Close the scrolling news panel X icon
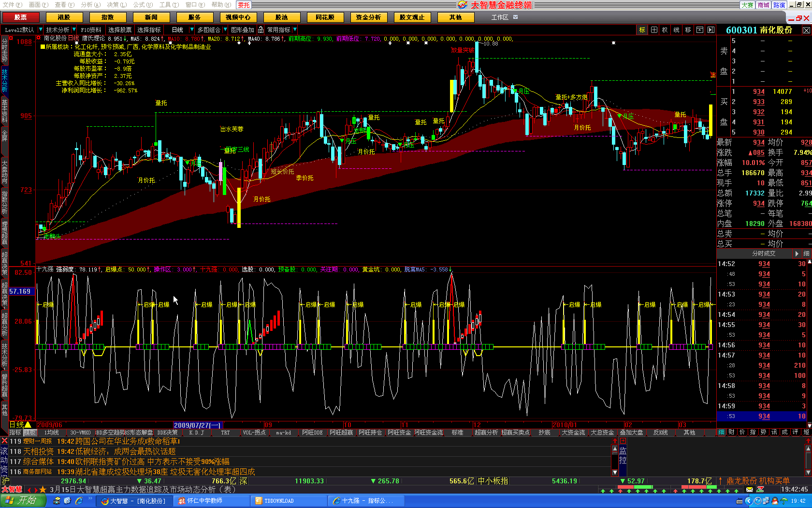This screenshot has height=508, width=812. (x=4, y=441)
